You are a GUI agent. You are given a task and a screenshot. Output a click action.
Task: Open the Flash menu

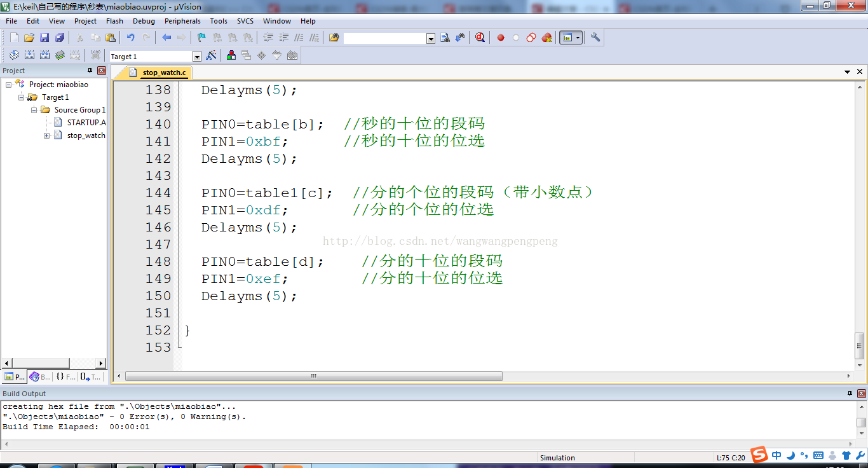[x=114, y=21]
